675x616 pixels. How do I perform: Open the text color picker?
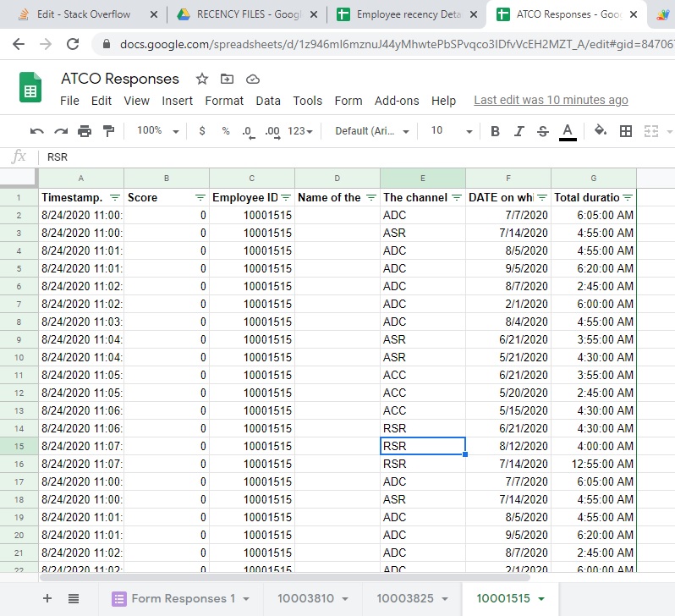[x=568, y=131]
